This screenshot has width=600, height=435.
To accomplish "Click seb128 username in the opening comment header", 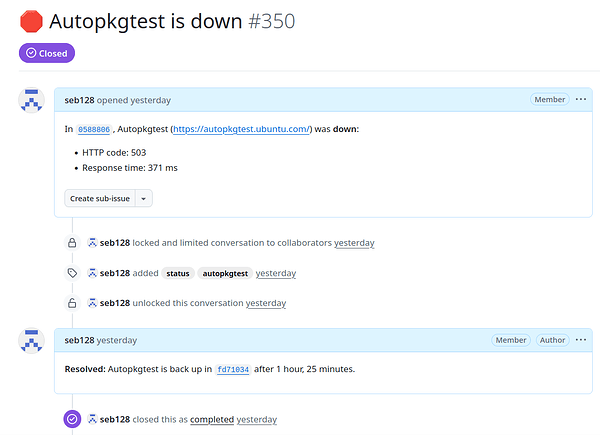I will click(x=79, y=100).
